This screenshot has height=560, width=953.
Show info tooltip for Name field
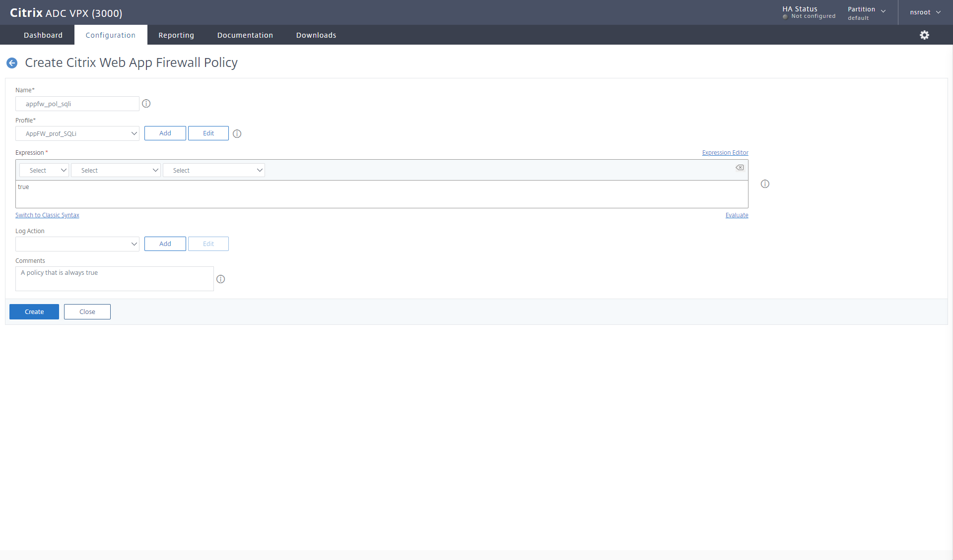tap(146, 104)
